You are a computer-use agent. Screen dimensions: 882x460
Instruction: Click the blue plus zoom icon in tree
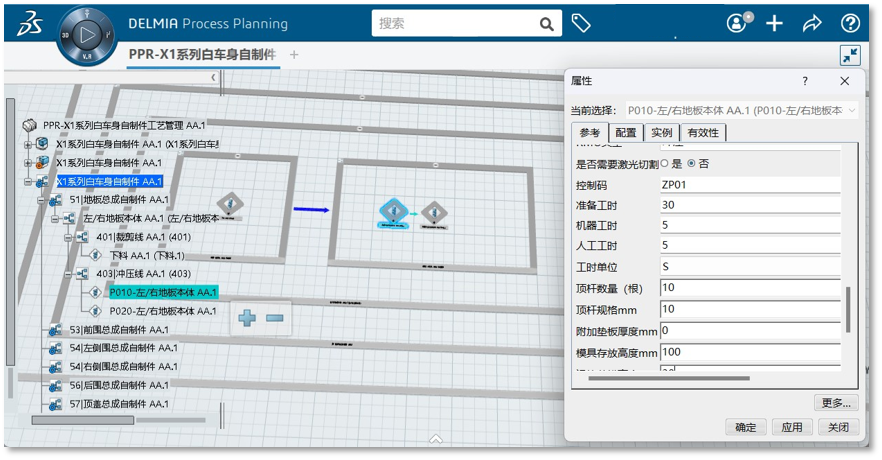246,318
